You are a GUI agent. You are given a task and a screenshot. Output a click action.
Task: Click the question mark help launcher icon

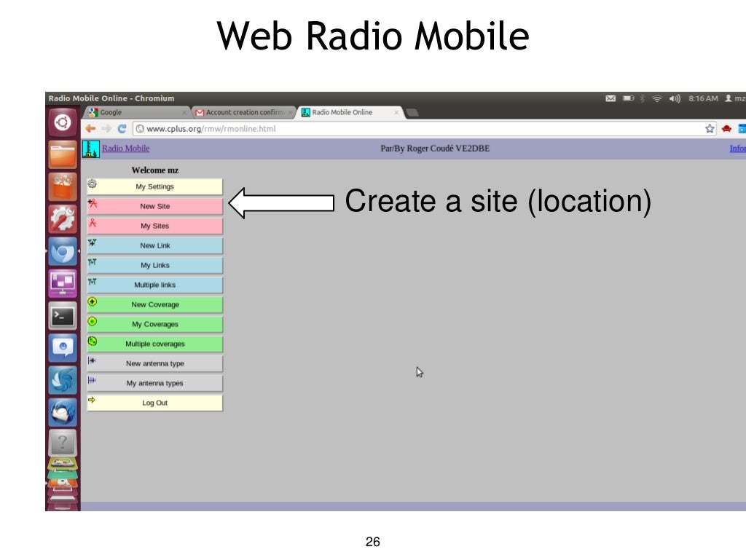[63, 443]
